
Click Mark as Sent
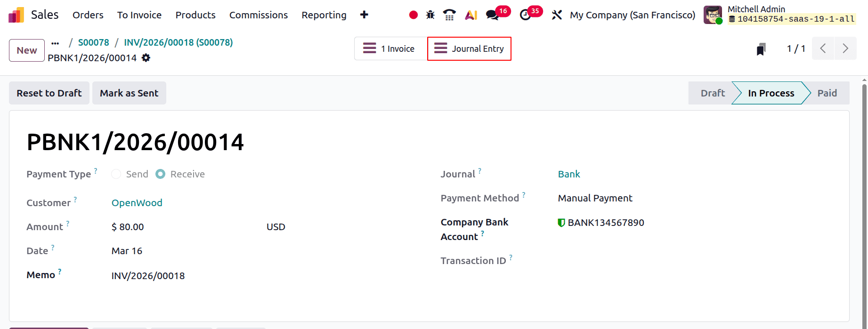click(129, 93)
